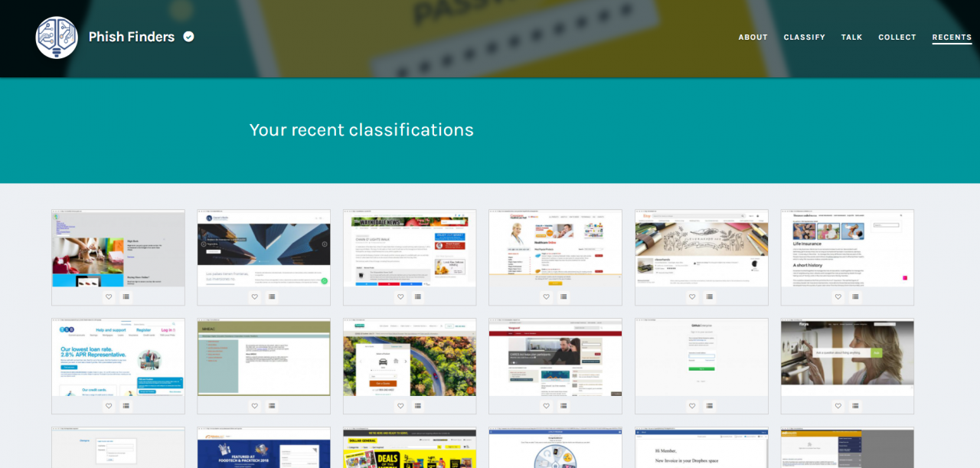980x468 pixels.
Task: Open the 'Hi Member, New Invoice' Dropbox thumbnail
Action: click(701, 448)
